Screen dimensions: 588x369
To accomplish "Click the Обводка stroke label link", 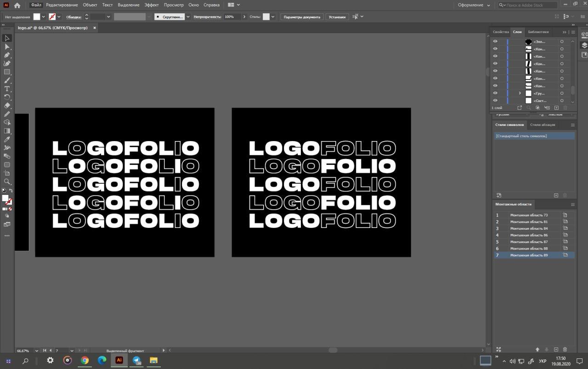I will click(x=73, y=17).
